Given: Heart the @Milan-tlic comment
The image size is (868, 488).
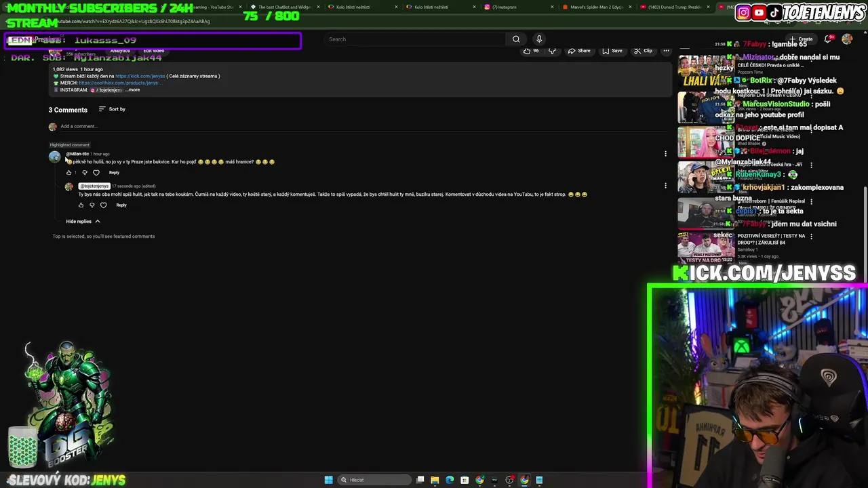Looking at the screenshot, I should click(x=96, y=173).
